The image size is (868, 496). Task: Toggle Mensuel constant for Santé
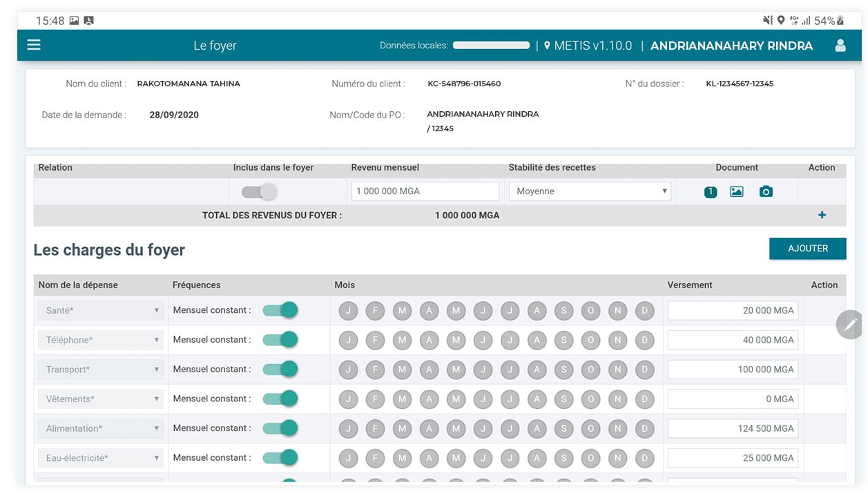pyautogui.click(x=280, y=310)
